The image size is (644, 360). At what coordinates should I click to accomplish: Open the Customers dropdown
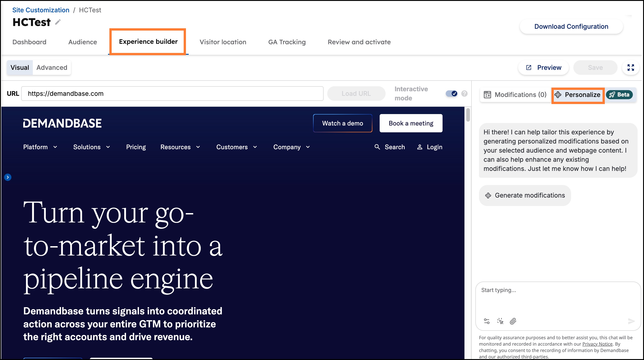click(x=237, y=147)
